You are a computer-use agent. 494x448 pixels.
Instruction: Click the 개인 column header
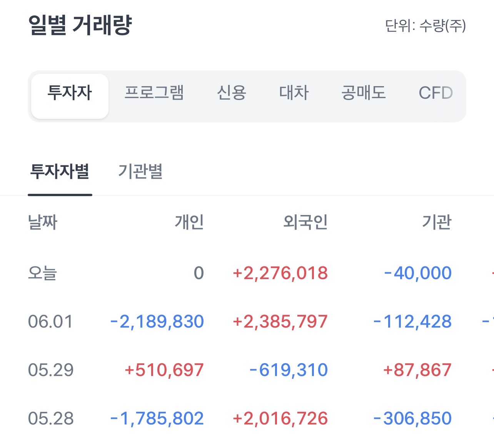coord(189,222)
